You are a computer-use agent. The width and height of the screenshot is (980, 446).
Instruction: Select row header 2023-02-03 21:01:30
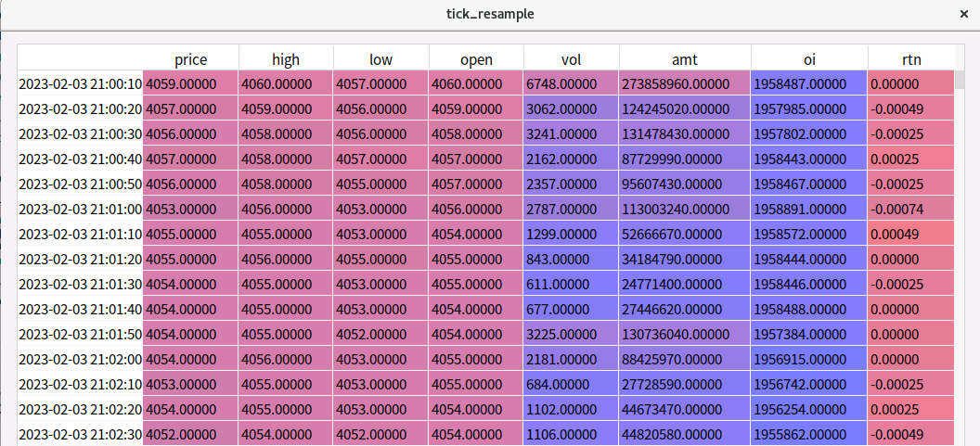pyautogui.click(x=80, y=284)
